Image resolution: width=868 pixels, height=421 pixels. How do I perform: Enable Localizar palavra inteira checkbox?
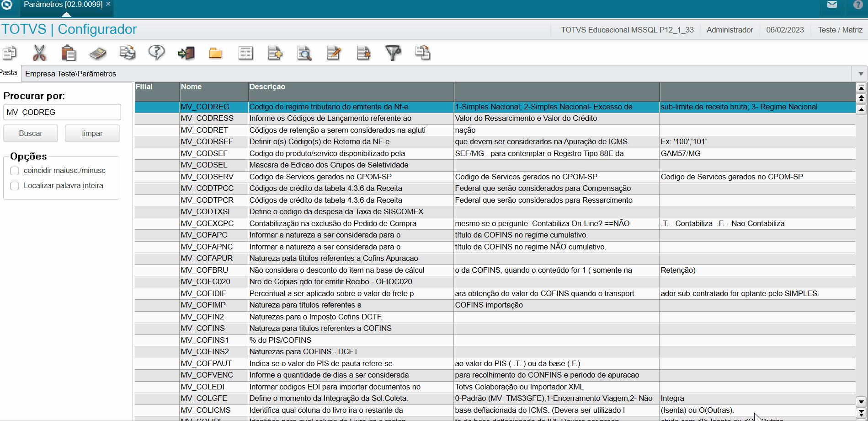(x=15, y=186)
